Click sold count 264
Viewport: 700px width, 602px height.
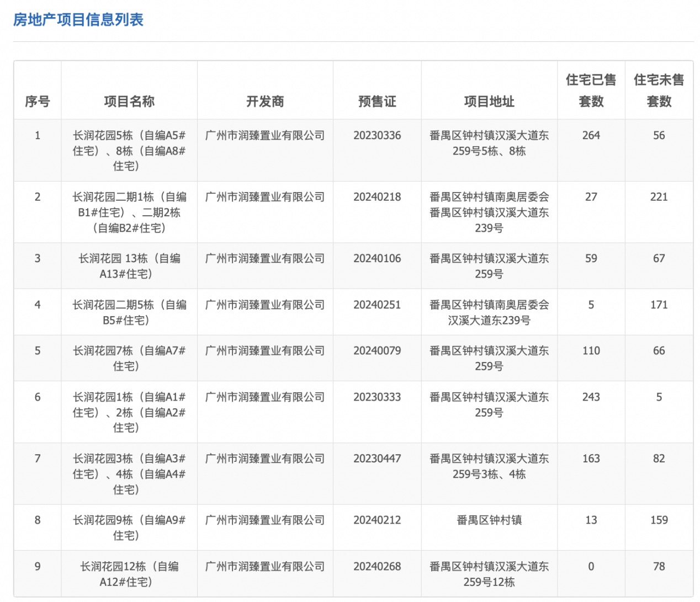tap(591, 135)
